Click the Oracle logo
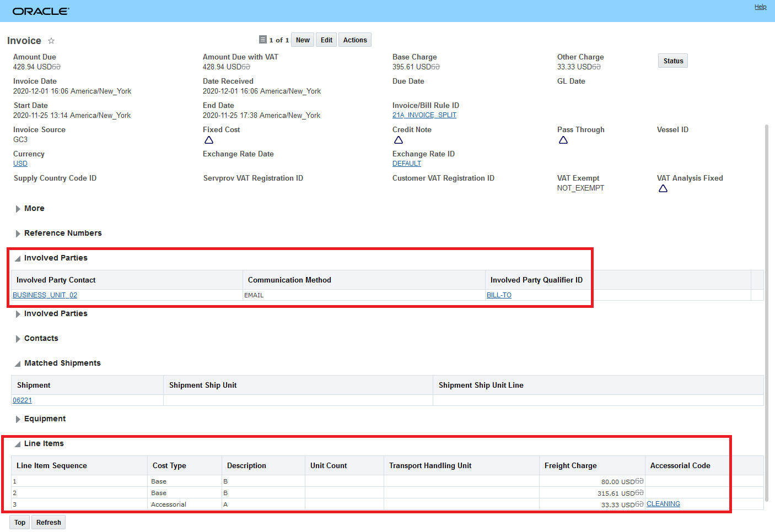Viewport: 775px width, 532px height. [41, 11]
